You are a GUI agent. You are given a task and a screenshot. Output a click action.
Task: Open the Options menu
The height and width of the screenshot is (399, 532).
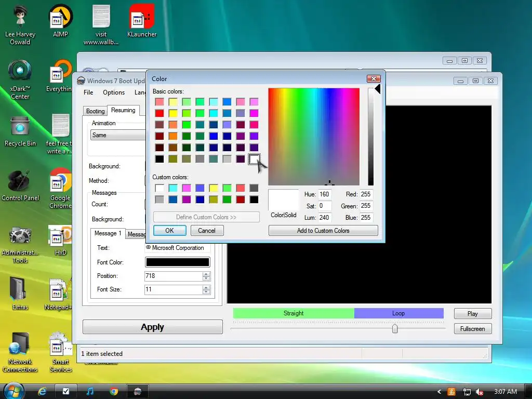(x=114, y=92)
